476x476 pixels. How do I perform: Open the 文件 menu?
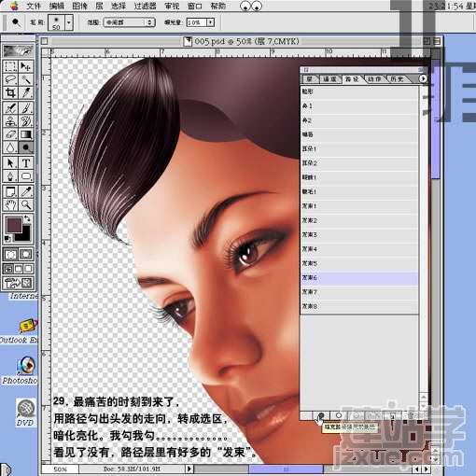tap(34, 6)
